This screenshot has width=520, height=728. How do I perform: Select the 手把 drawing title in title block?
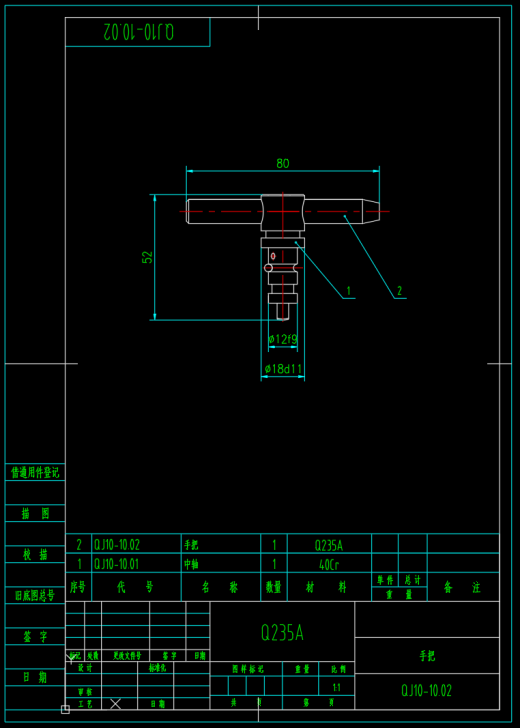coord(427,656)
